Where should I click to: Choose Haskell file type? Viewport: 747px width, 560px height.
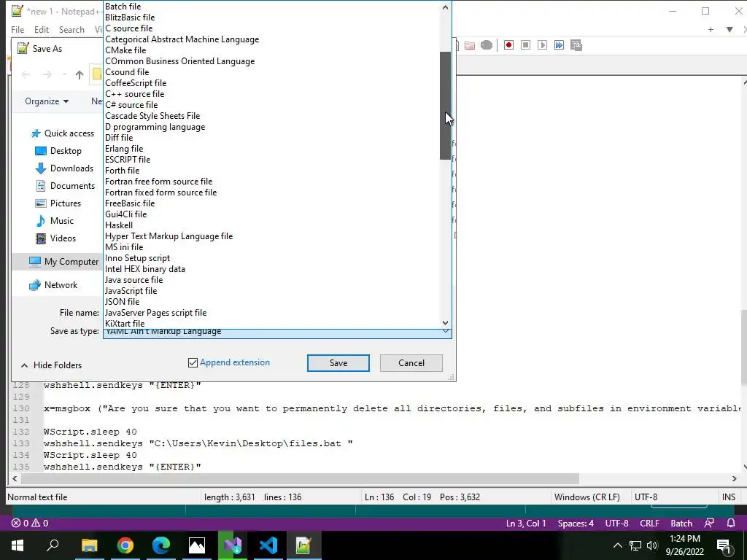[119, 225]
